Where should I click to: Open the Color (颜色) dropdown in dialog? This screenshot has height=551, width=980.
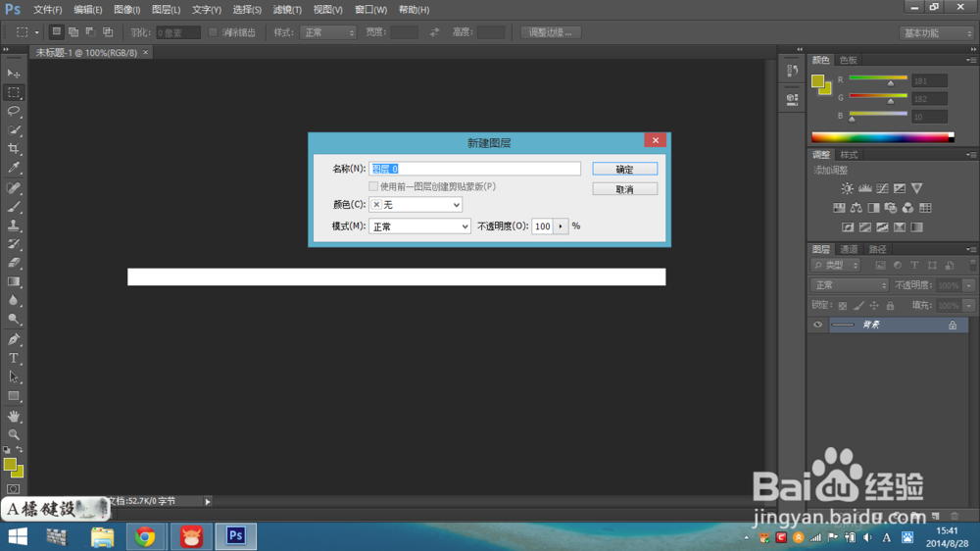point(416,205)
